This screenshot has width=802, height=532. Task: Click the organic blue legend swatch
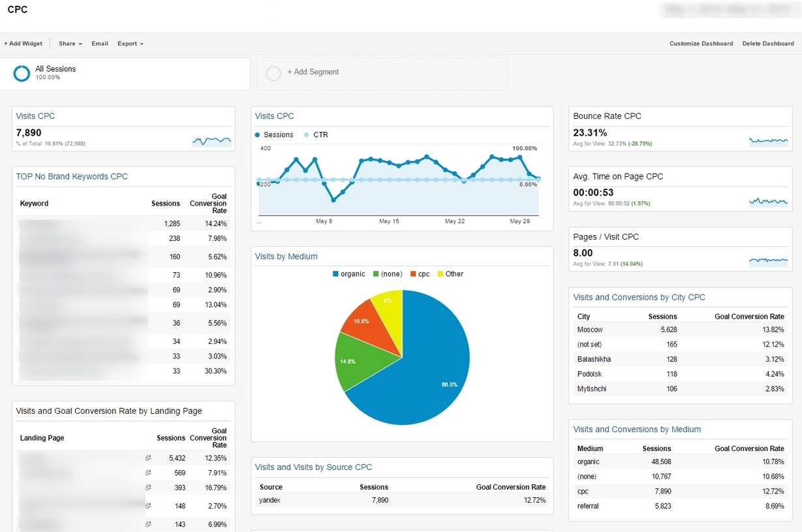(x=335, y=274)
